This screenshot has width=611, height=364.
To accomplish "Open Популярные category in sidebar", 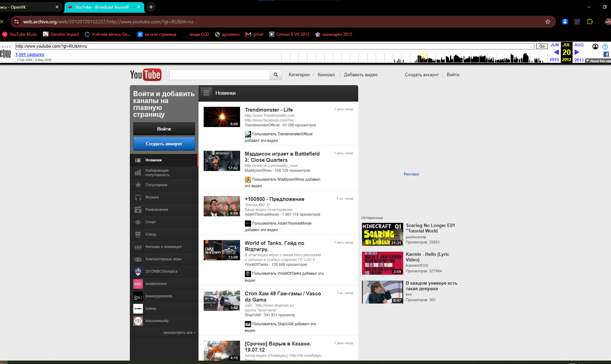I will coord(164,185).
